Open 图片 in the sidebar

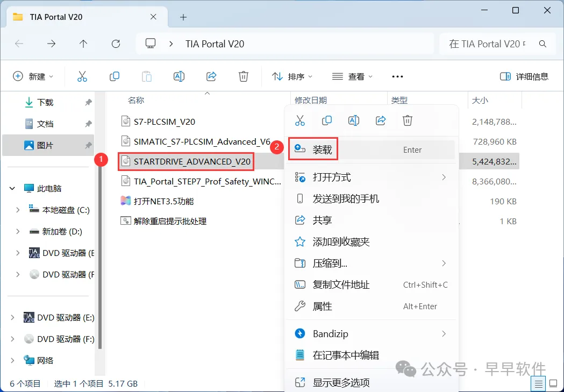[x=48, y=145]
